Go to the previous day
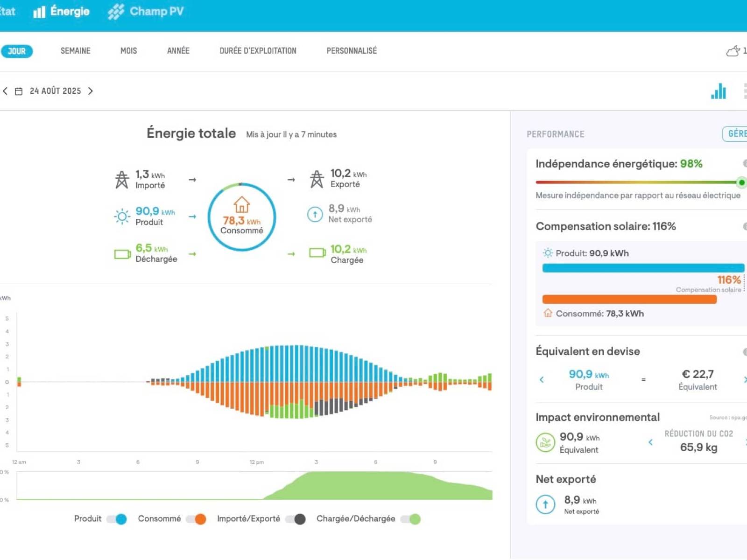This screenshot has width=747, height=560. pyautogui.click(x=5, y=91)
